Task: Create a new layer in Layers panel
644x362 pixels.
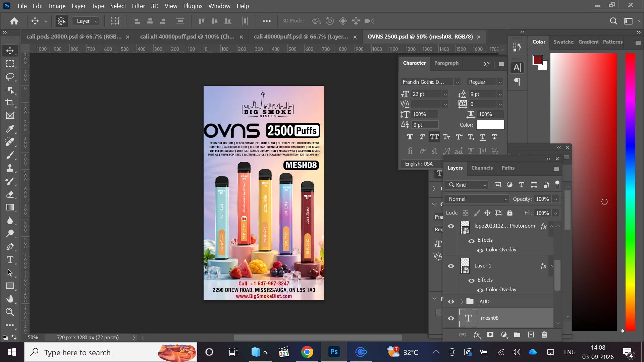Action: (x=531, y=335)
